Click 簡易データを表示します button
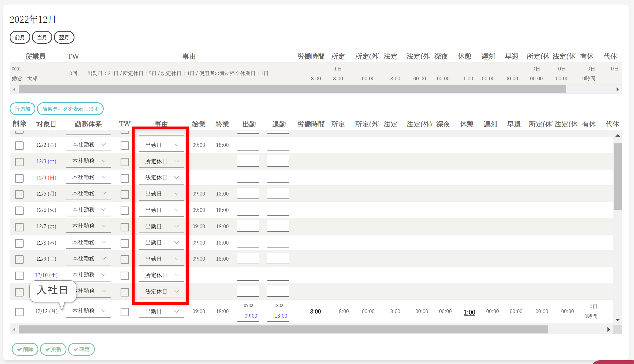Screen dimensions: 634x364 click(70, 109)
